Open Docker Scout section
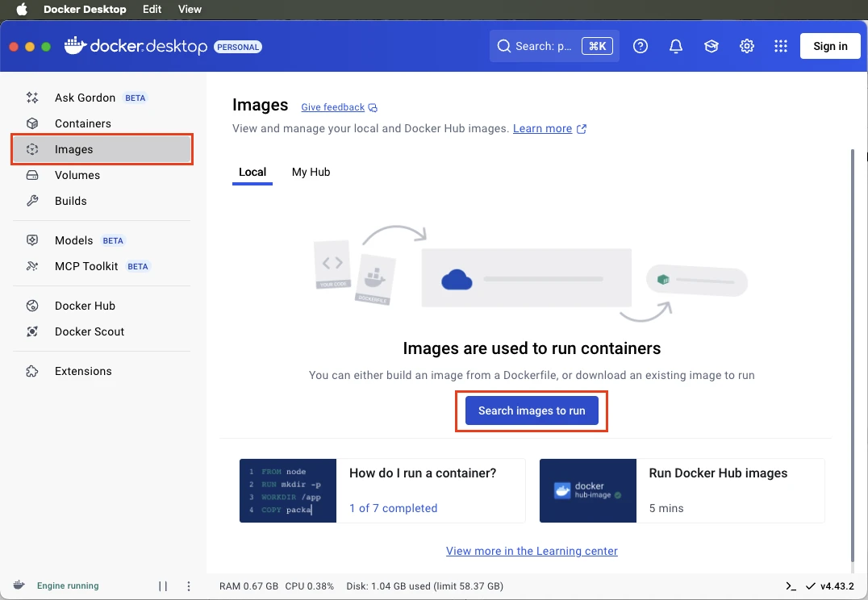The width and height of the screenshot is (868, 600). coord(102,331)
